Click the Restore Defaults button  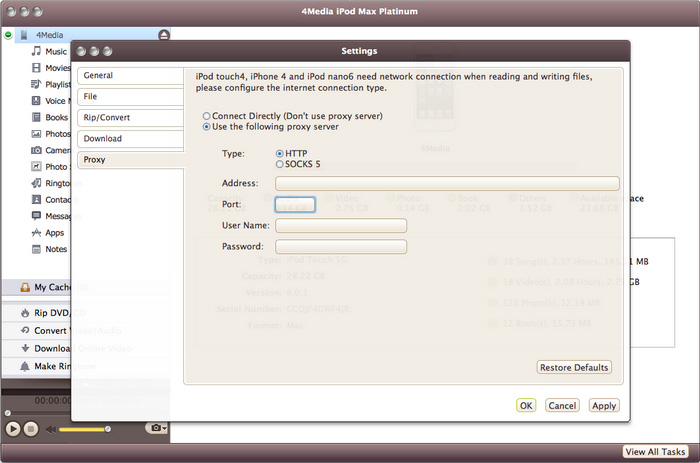pos(574,367)
